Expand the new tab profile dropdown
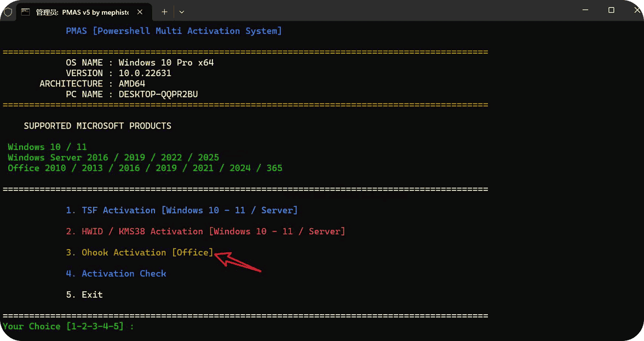This screenshot has height=341, width=644. point(182,11)
